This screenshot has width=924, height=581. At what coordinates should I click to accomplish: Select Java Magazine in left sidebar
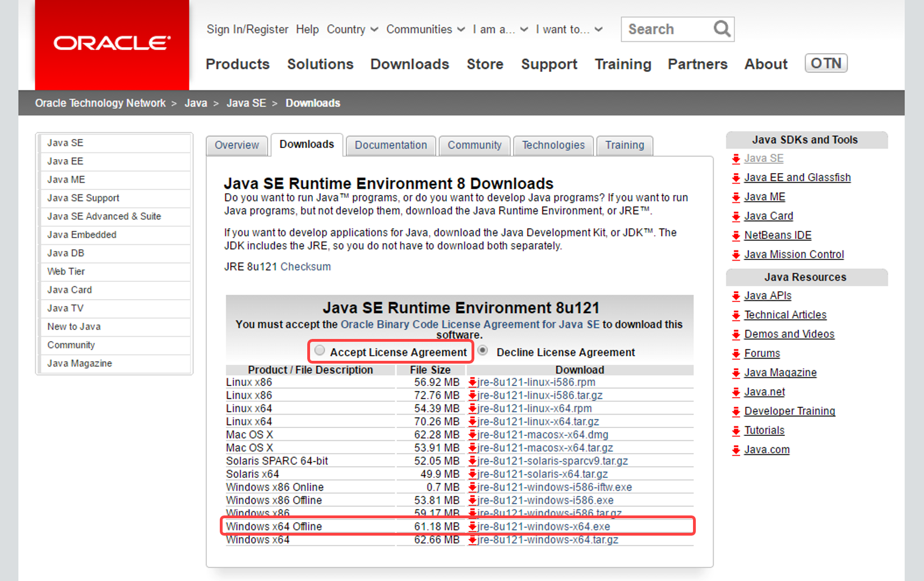point(116,364)
